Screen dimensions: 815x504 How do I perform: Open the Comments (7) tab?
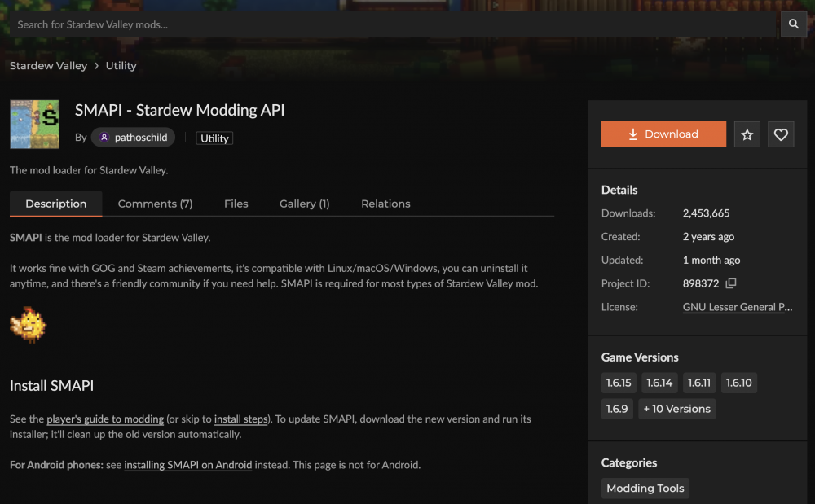[x=155, y=204]
